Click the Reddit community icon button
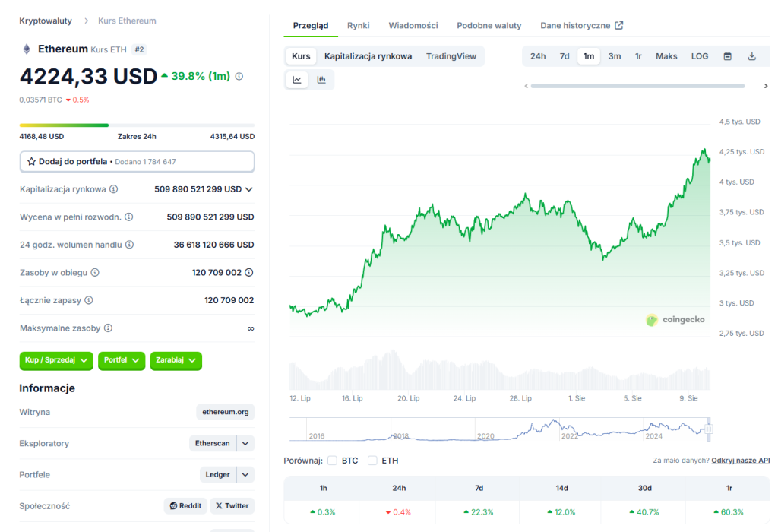Screen dimensions: 778x532 (x=185, y=505)
